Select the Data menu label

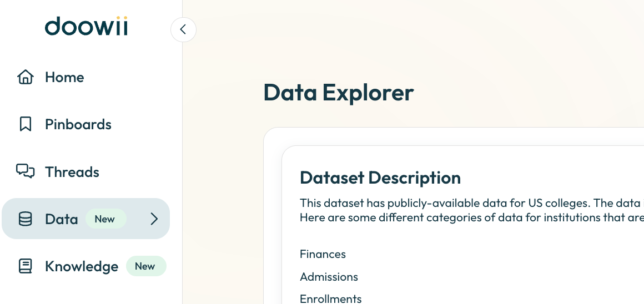click(x=62, y=219)
